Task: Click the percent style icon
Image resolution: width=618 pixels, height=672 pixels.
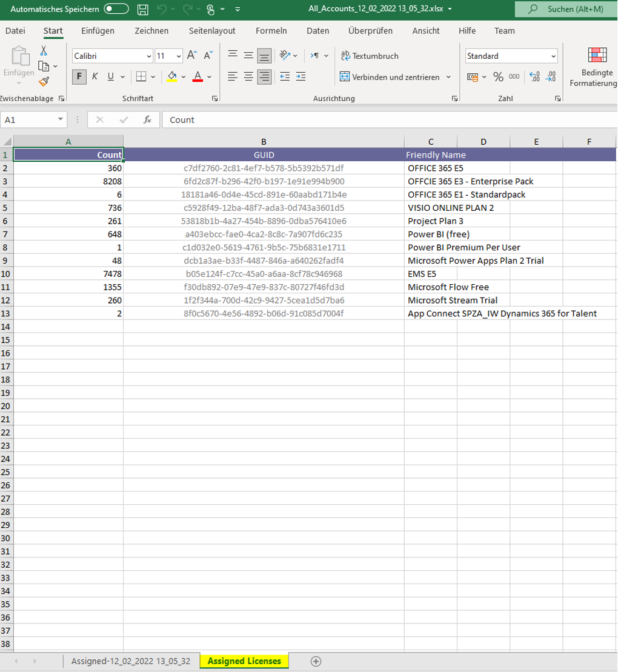Action: (498, 77)
